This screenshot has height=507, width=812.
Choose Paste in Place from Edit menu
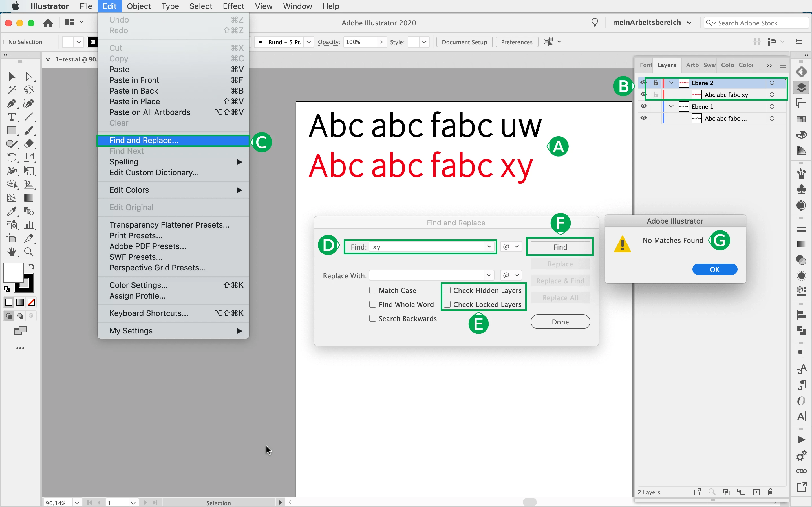(134, 101)
